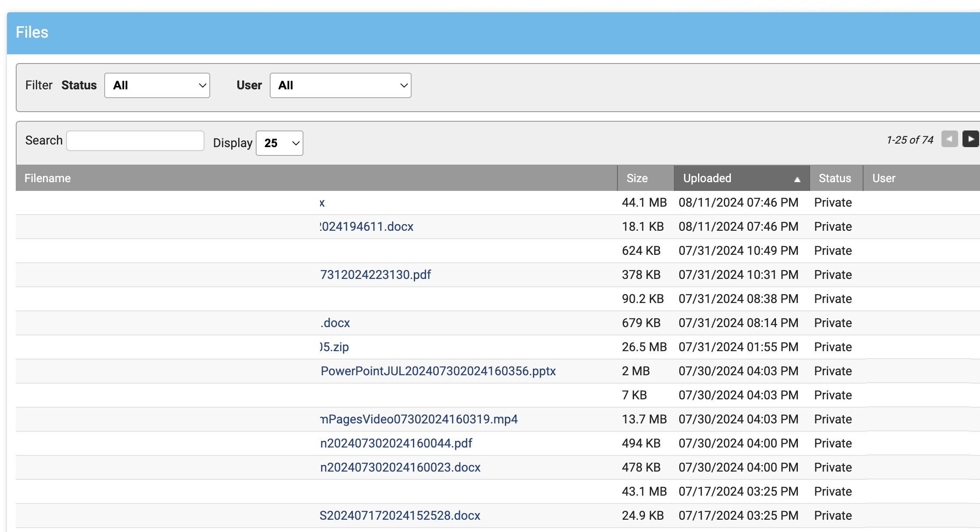Screen dimensions: 980x532
Task: Open file ending in 160044.pdf
Action: click(x=396, y=443)
